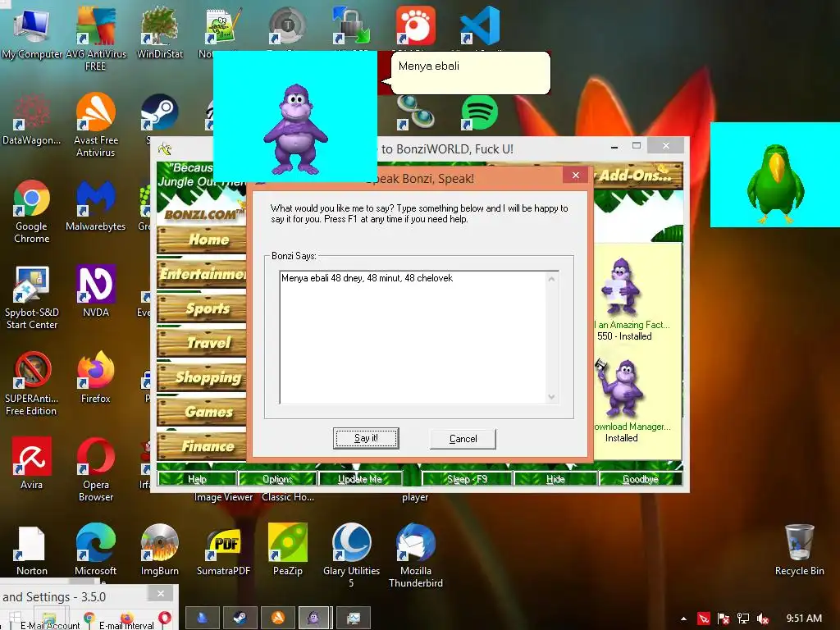Viewport: 840px width, 630px height.
Task: Open the DataWagon desktop shortcut
Action: tap(32, 118)
